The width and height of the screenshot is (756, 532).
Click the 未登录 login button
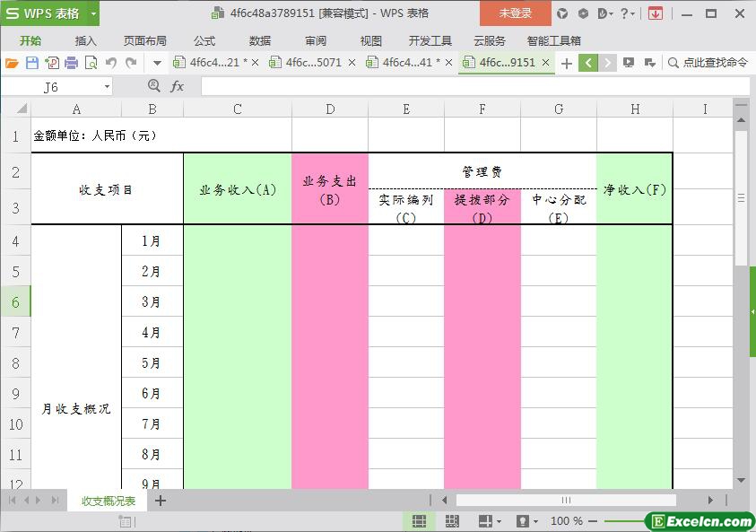click(x=516, y=13)
